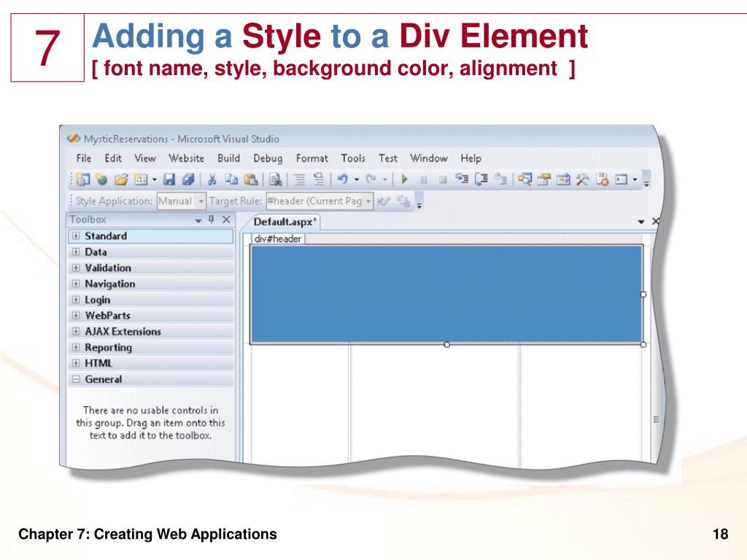This screenshot has height=560, width=747.
Task: Expand the Login toolbox group
Action: tap(76, 300)
